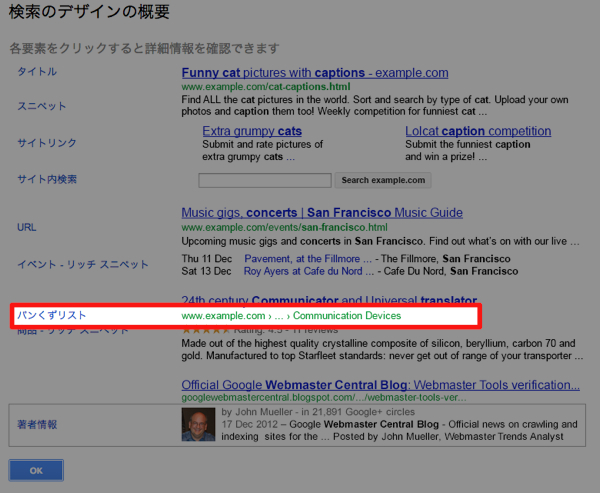Select the 著者情報 label
Viewport: 600px width, 493px height.
click(x=37, y=424)
